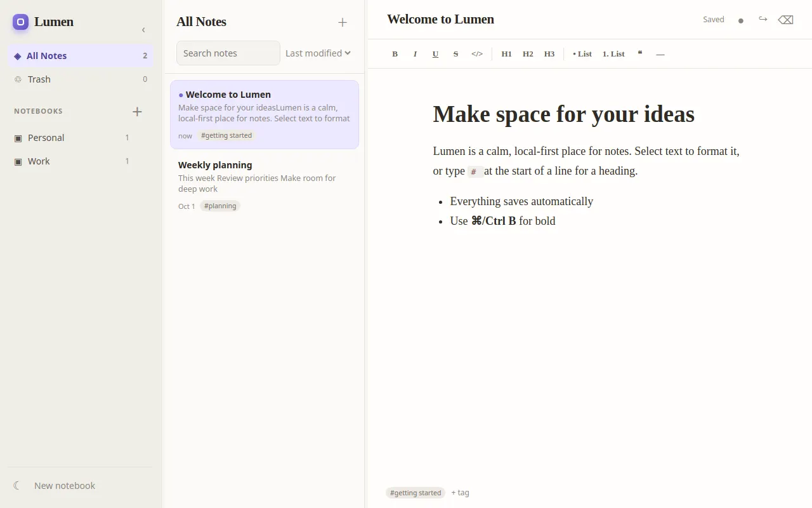Toggle underline formatting
Viewport: 812px width, 508px height.
pos(435,54)
